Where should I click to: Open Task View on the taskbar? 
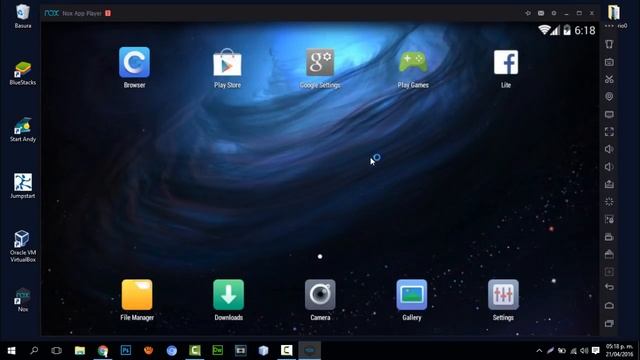[x=56, y=350]
